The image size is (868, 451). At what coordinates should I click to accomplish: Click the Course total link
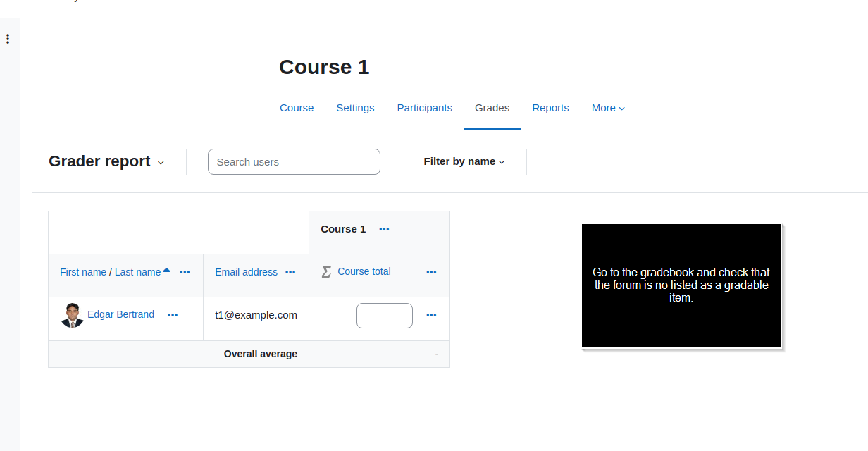tap(364, 271)
